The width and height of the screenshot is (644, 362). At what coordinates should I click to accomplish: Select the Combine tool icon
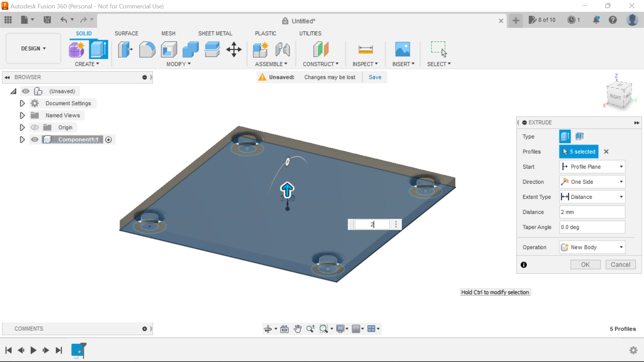coord(191,49)
